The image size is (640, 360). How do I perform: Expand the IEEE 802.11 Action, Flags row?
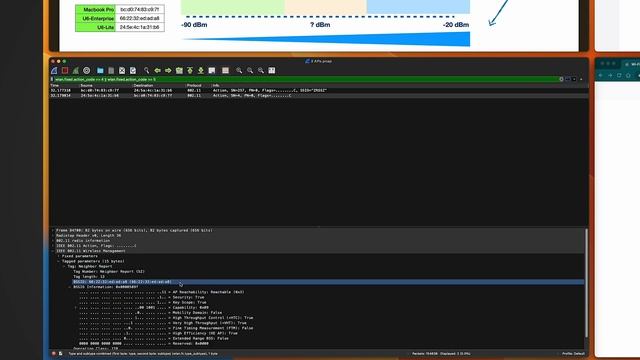click(53, 246)
